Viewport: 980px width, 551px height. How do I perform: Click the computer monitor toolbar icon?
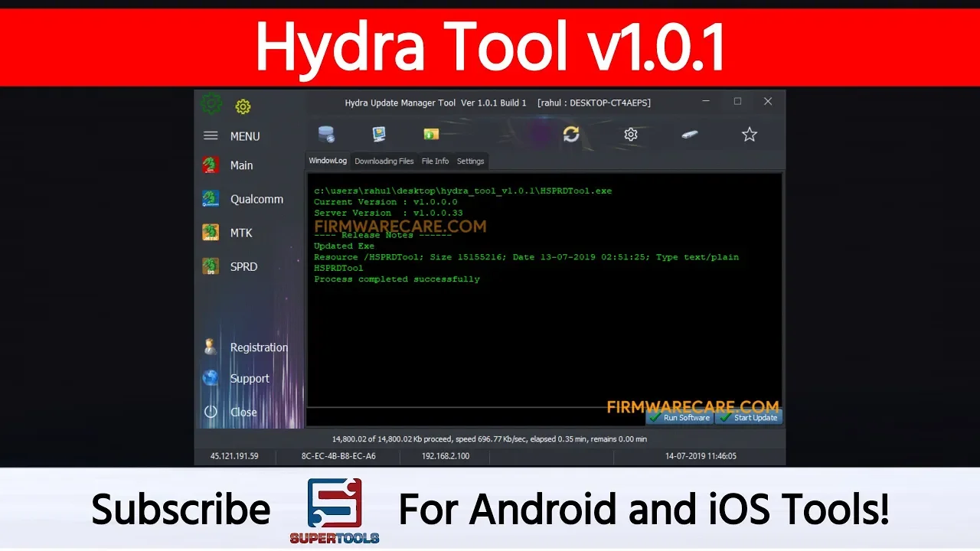379,134
